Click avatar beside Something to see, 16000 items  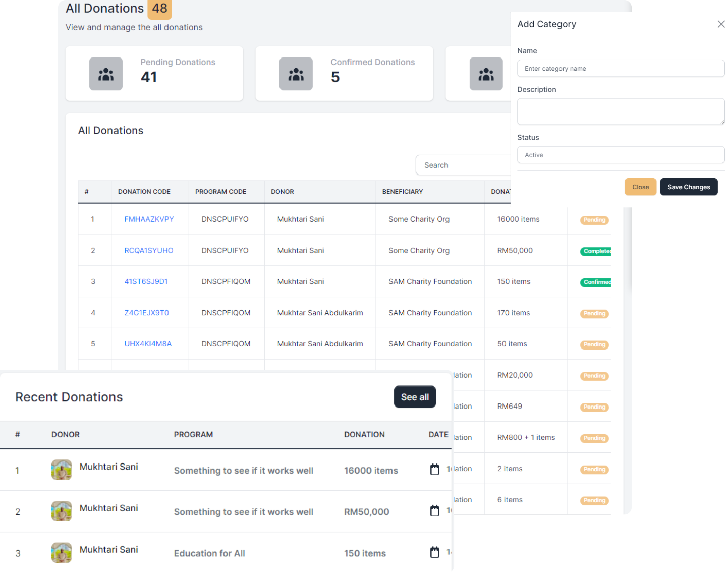(62, 470)
